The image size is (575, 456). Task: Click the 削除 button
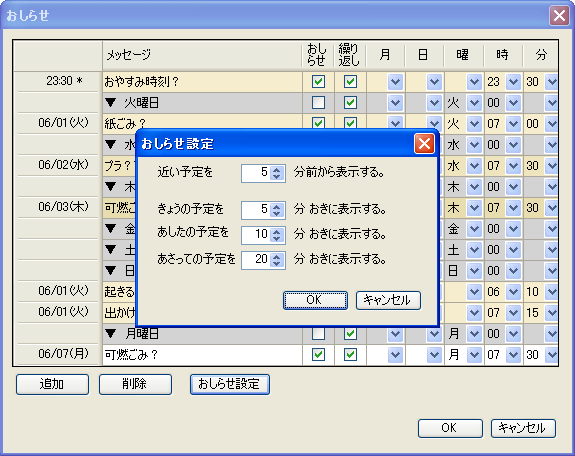[135, 384]
